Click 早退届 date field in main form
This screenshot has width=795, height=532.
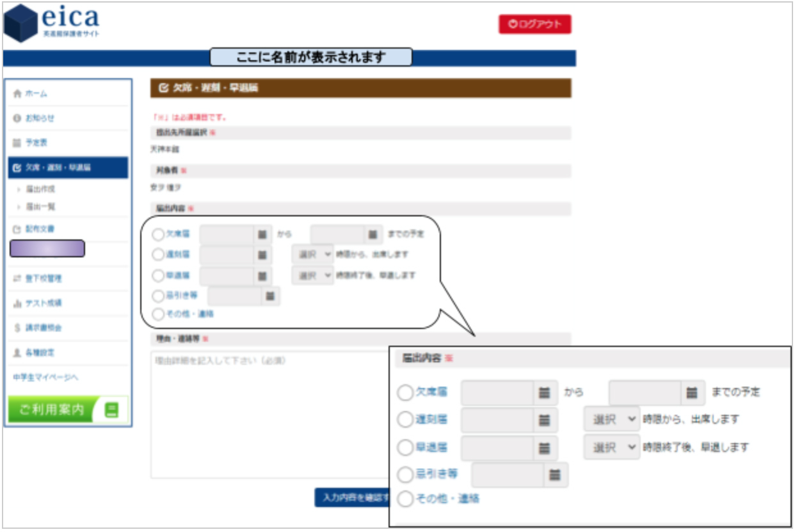pos(227,276)
